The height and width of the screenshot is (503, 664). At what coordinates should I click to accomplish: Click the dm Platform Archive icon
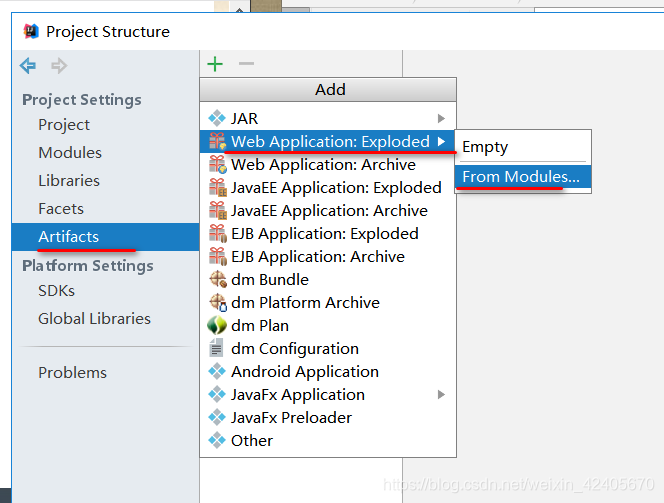218,302
